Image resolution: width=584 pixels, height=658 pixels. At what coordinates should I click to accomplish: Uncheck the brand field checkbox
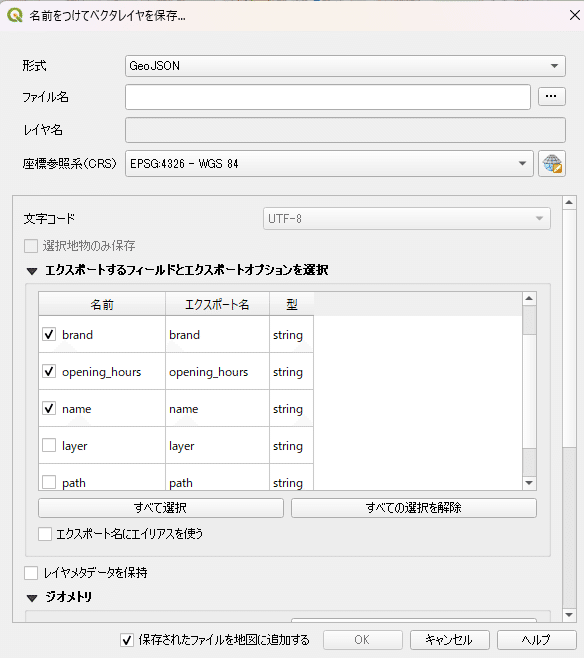49,334
